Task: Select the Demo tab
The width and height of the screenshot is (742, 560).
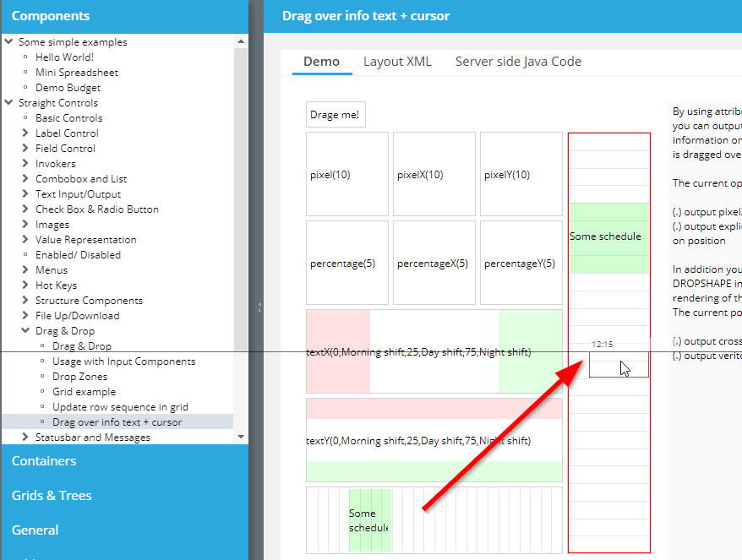Action: tap(321, 62)
